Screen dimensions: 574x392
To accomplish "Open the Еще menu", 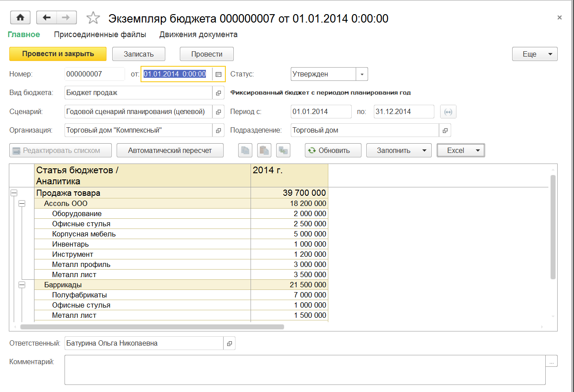I will tap(535, 54).
